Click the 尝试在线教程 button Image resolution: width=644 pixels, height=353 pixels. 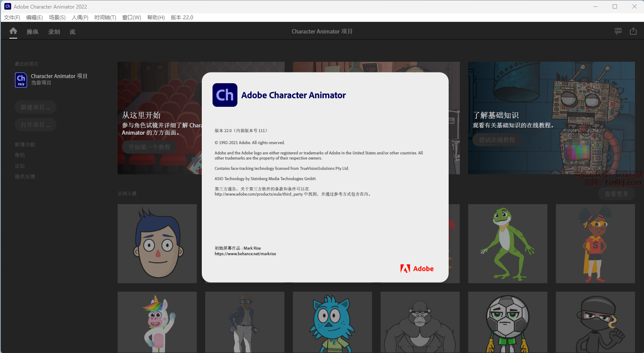pos(497,140)
